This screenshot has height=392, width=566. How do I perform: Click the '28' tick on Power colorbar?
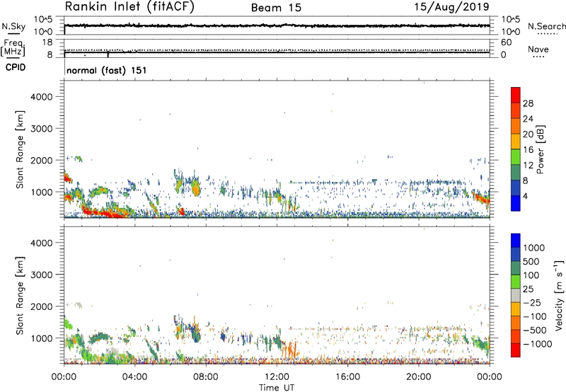(528, 103)
